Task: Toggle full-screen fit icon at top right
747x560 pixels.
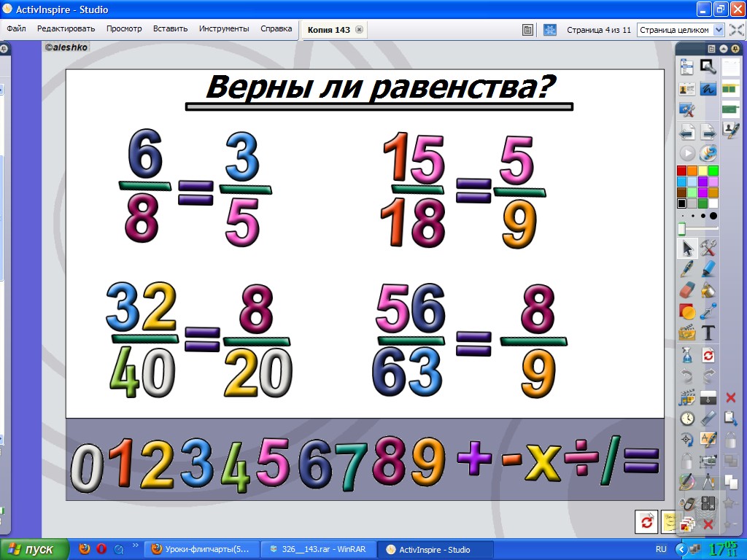Action: [x=737, y=30]
